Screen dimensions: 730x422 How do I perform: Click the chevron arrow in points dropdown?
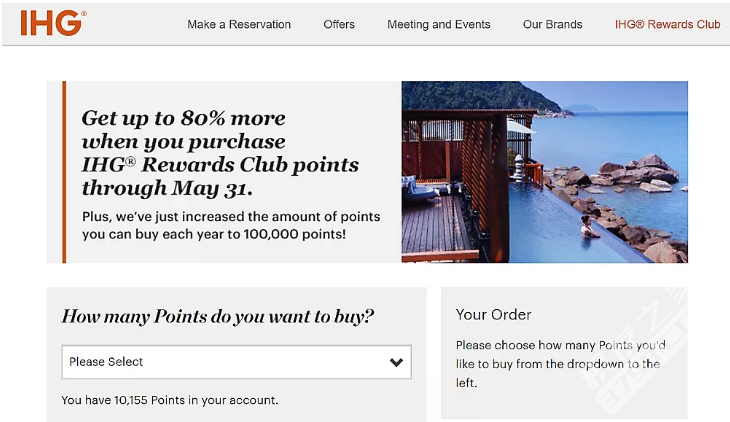(x=396, y=362)
